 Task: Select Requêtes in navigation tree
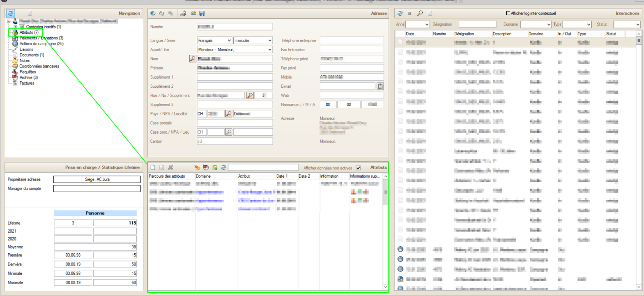28,72
